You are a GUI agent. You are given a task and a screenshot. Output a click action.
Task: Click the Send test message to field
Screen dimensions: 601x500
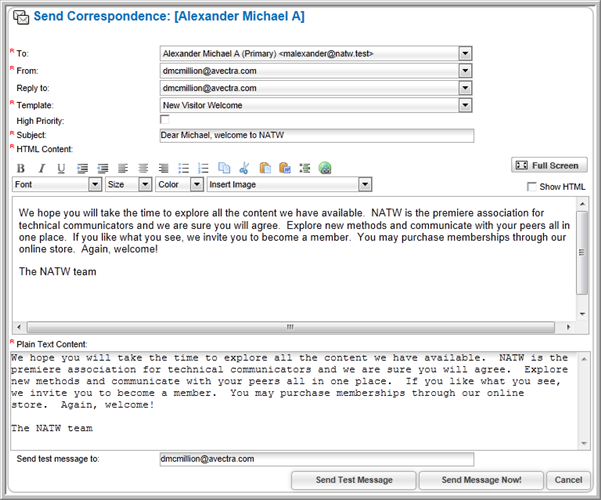point(317,459)
